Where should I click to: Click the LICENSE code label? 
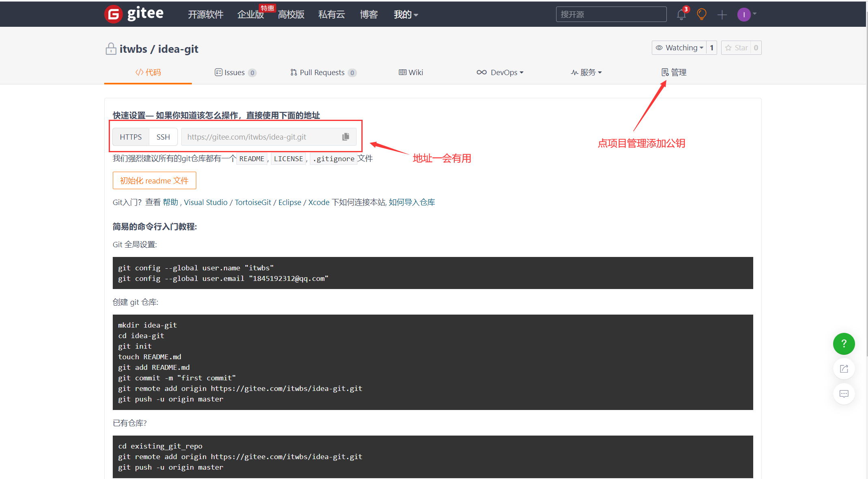288,159
